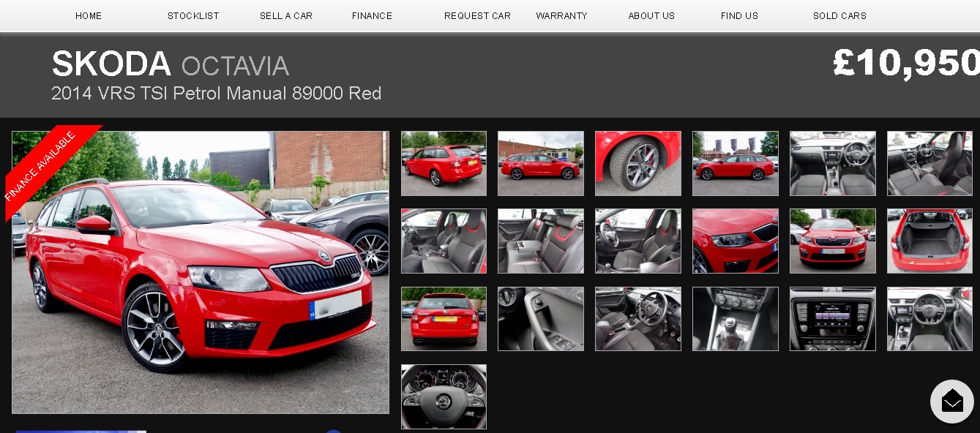Viewport: 980px width, 433px height.
Task: Click the 2014 VRS TSI Petrol description
Action: [x=217, y=94]
